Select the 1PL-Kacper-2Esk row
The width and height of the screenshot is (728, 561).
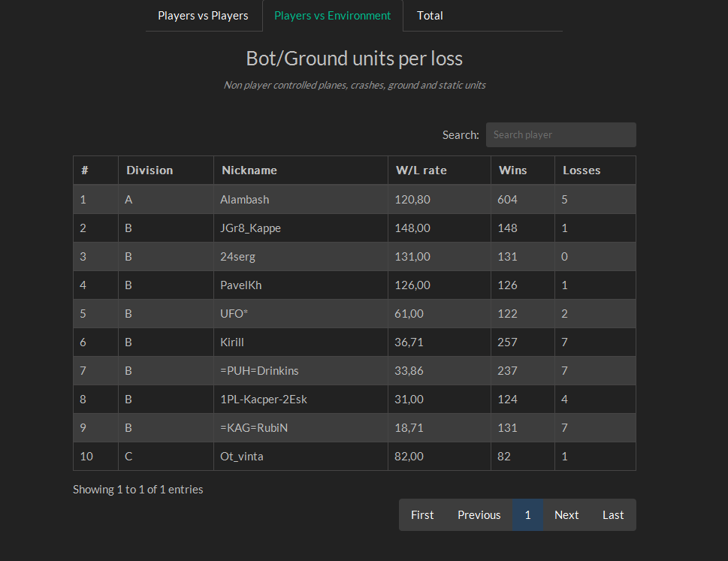[263, 400]
